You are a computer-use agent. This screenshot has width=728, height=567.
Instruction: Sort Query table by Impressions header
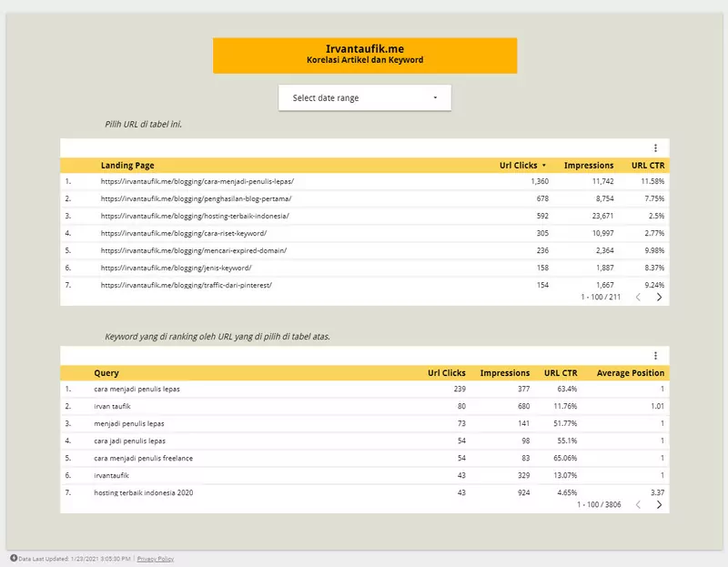505,373
